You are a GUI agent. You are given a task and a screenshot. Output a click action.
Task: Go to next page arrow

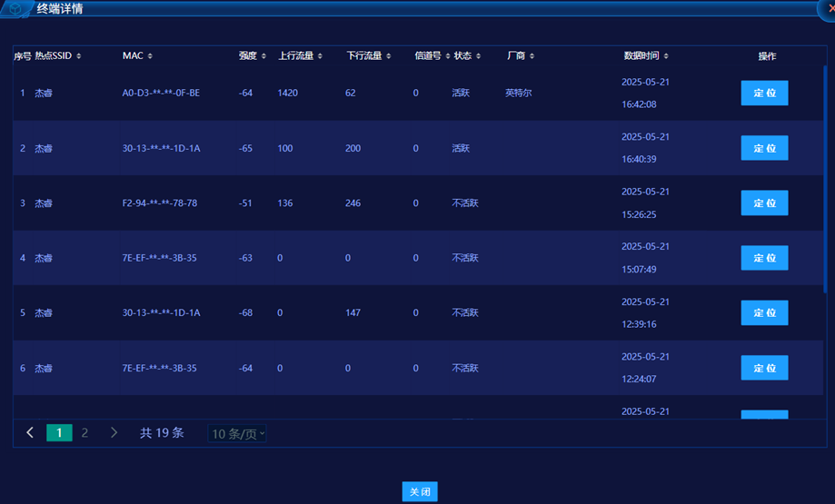[114, 432]
